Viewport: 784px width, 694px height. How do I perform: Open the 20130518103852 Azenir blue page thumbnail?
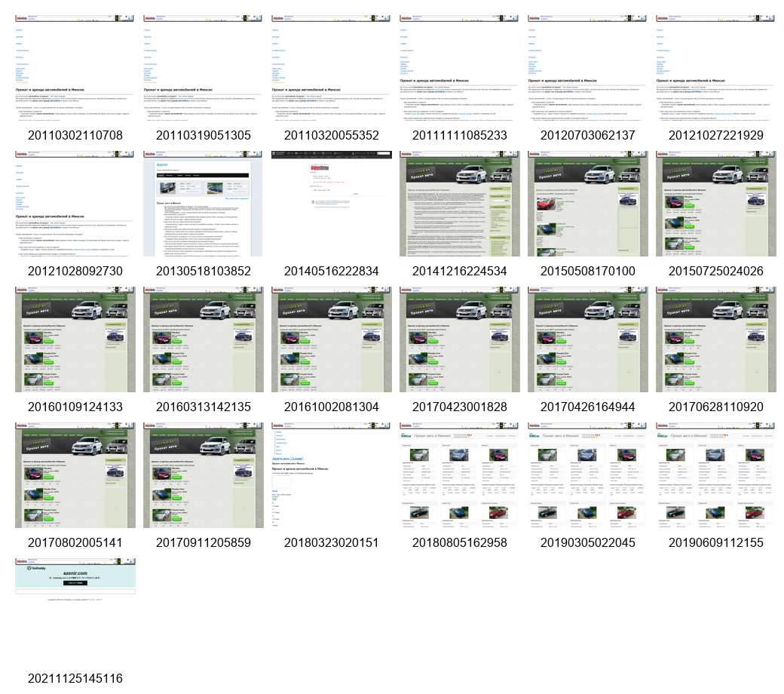[204, 204]
